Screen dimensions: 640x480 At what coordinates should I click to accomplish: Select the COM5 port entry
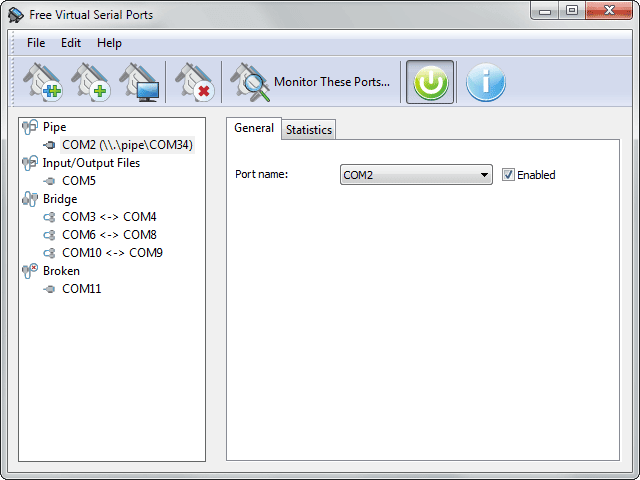pos(79,181)
